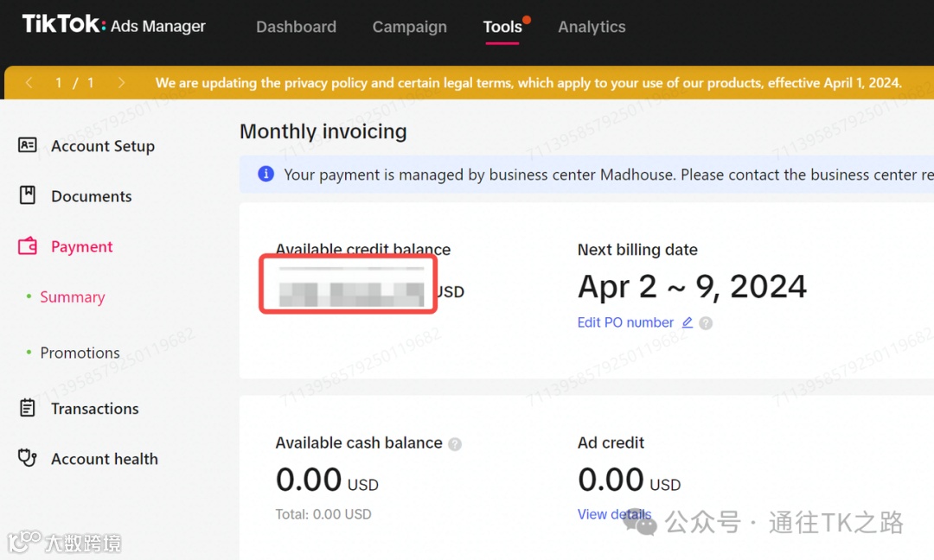Click the Payment wallet icon
Screen dimensions: 934x560
pyautogui.click(x=28, y=245)
